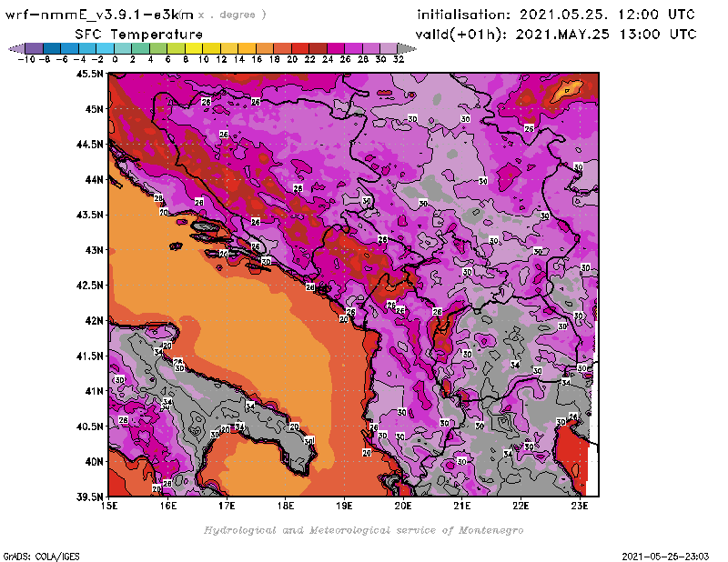Click the 19E longitude axis label
728x562 pixels.
tap(344, 506)
